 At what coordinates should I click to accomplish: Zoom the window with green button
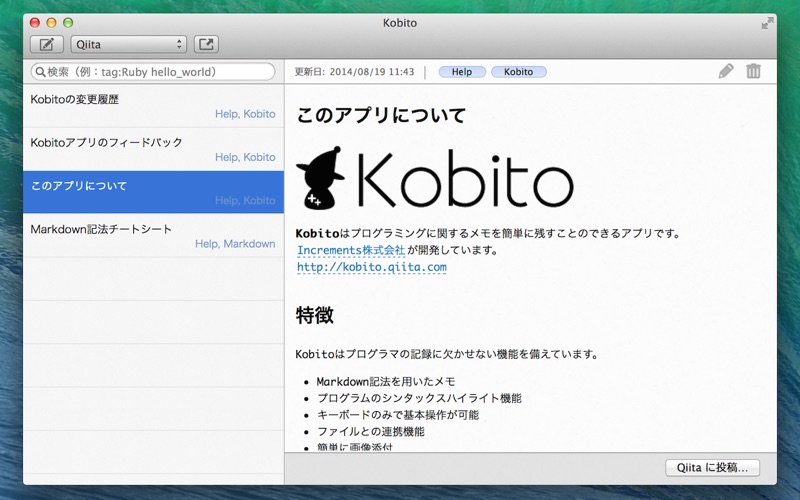point(68,22)
